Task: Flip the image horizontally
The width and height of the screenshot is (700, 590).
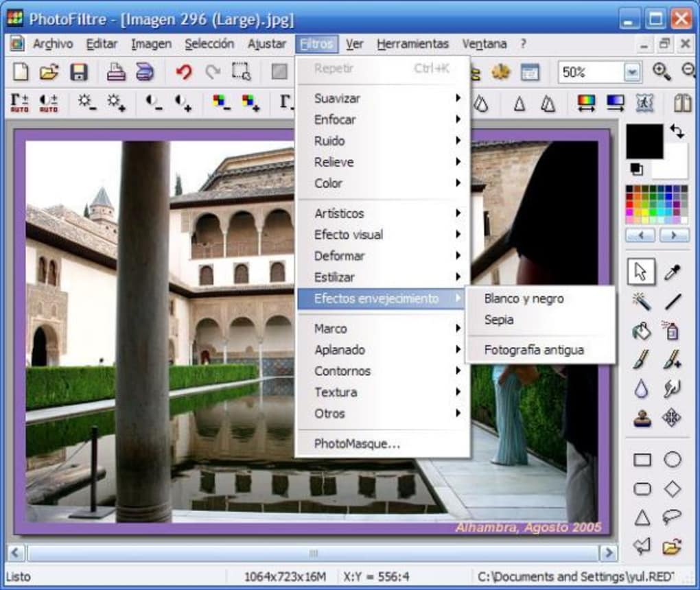Action: tap(683, 103)
